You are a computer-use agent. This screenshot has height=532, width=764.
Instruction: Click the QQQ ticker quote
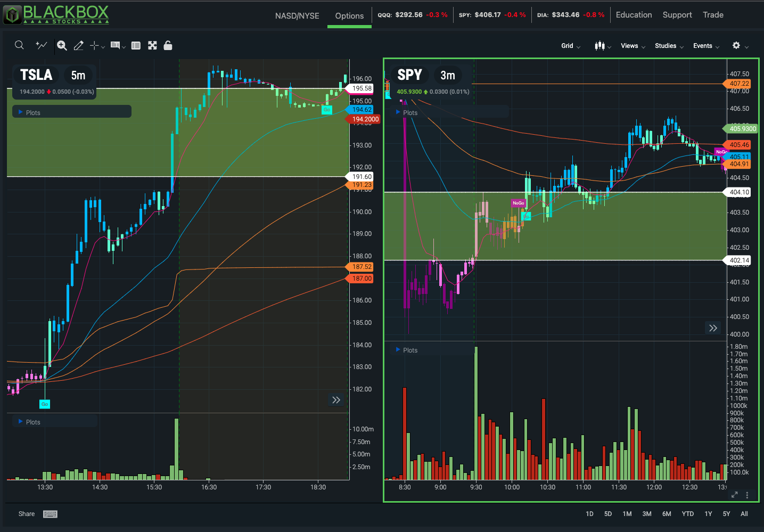coord(413,15)
